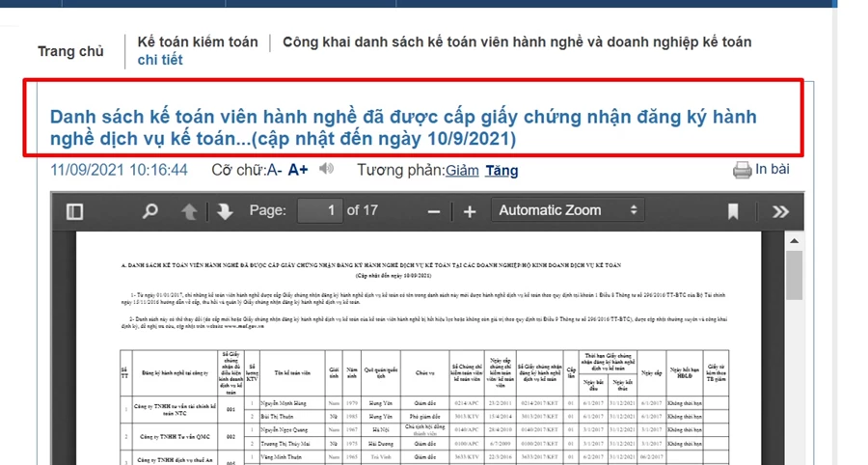Image resolution: width=868 pixels, height=465 pixels.
Task: Click the PDF vertical scrollbar thumb
Action: [x=795, y=275]
